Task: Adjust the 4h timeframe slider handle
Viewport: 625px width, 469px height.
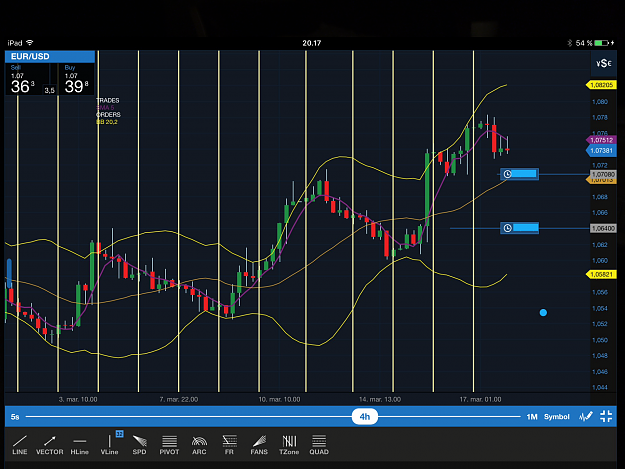Action: pyautogui.click(x=365, y=417)
